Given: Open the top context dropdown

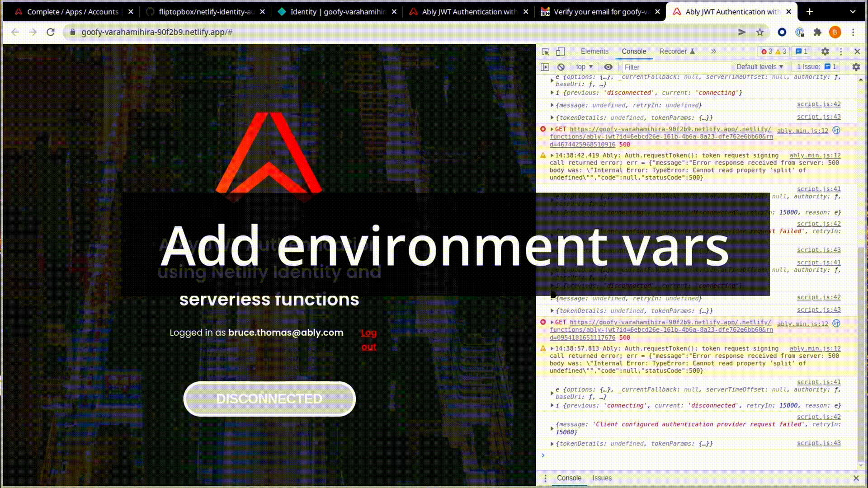Looking at the screenshot, I should [584, 67].
